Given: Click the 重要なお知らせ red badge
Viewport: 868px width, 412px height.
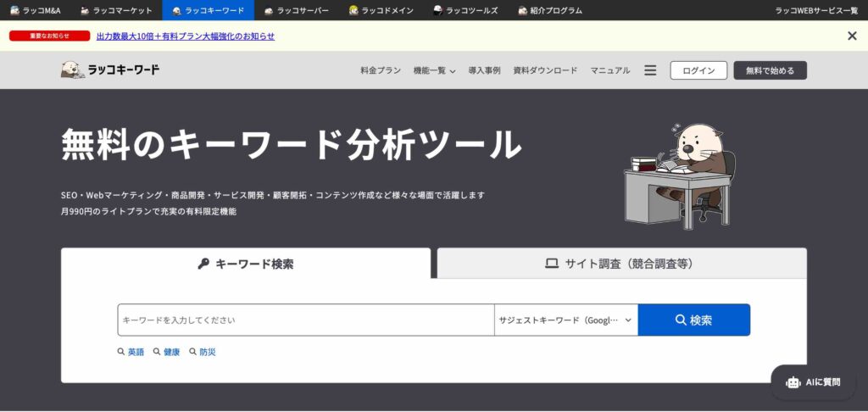Looking at the screenshot, I should point(49,36).
